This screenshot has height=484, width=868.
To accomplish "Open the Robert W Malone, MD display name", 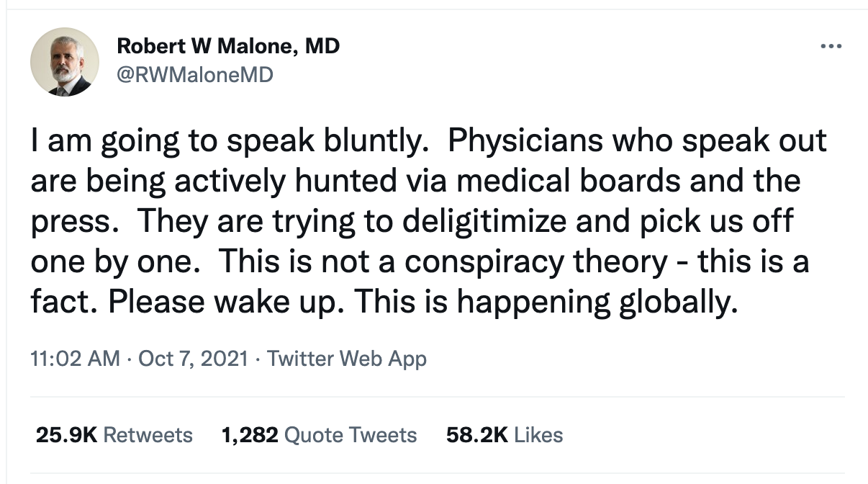I will [227, 47].
